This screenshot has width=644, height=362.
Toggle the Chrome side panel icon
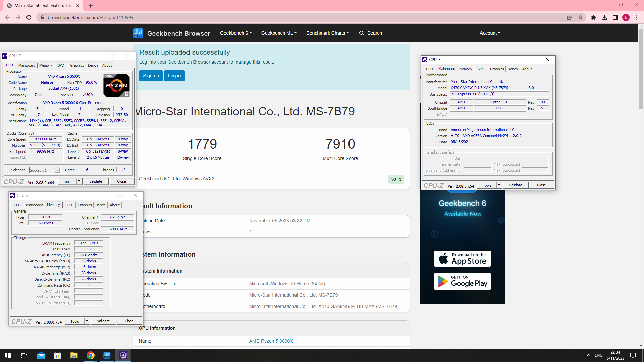click(615, 17)
